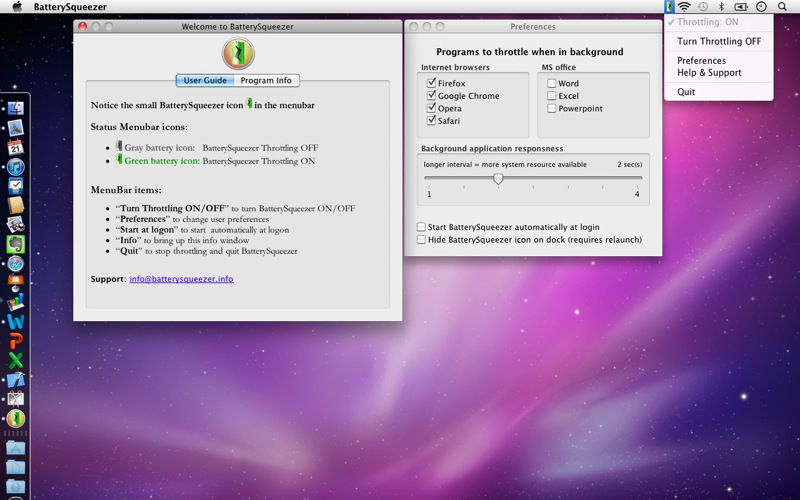Open Keynote from the dock
Screen dimensions: 800x500
point(16,282)
